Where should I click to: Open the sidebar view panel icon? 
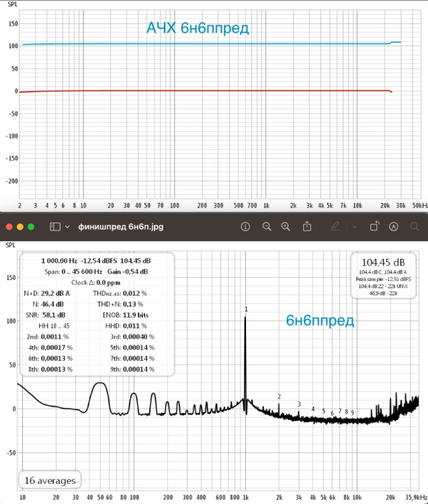tap(54, 227)
